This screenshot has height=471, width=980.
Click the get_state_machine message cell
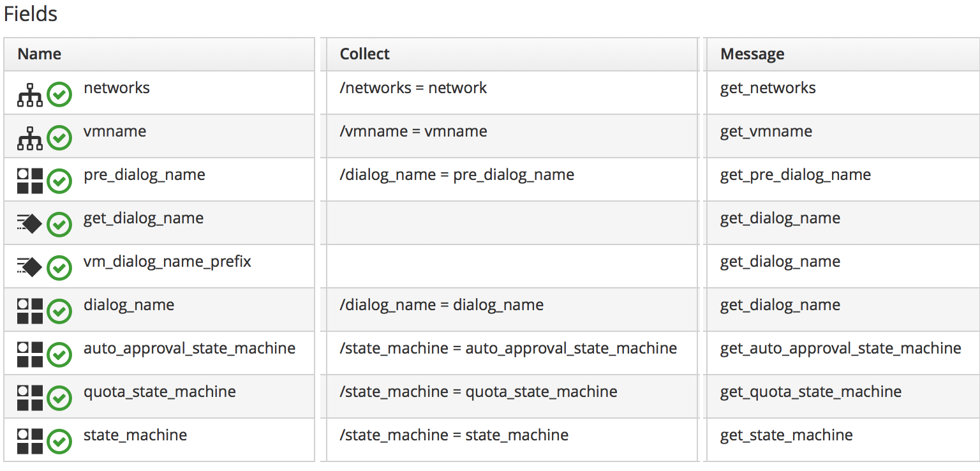[786, 435]
